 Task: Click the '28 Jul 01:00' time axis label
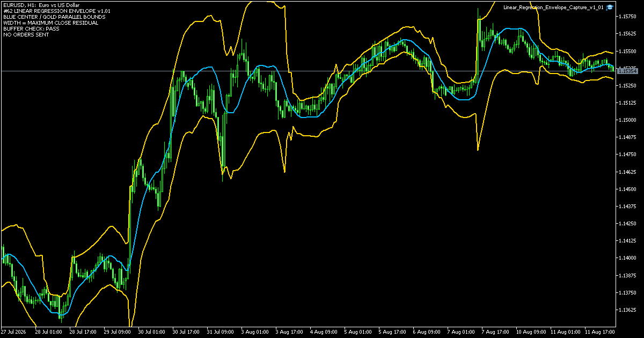click(50, 332)
